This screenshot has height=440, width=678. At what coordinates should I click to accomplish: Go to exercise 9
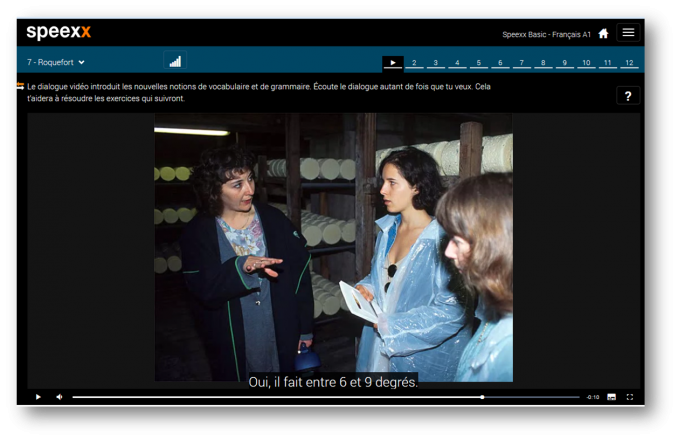click(565, 63)
